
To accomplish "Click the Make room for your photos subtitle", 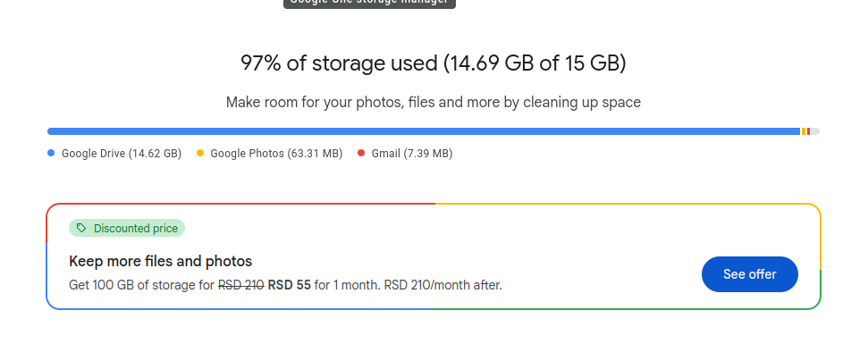I will (434, 103).
